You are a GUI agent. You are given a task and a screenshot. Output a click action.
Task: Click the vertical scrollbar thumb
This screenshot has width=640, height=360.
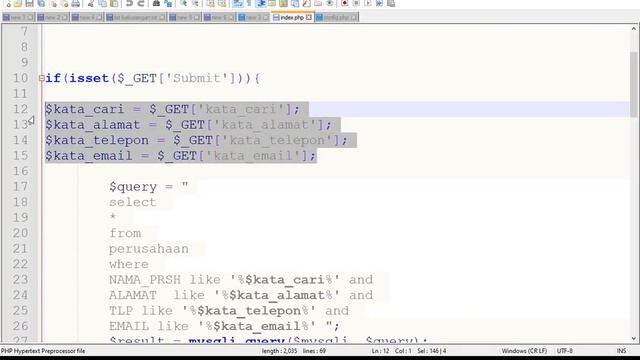coord(633,84)
